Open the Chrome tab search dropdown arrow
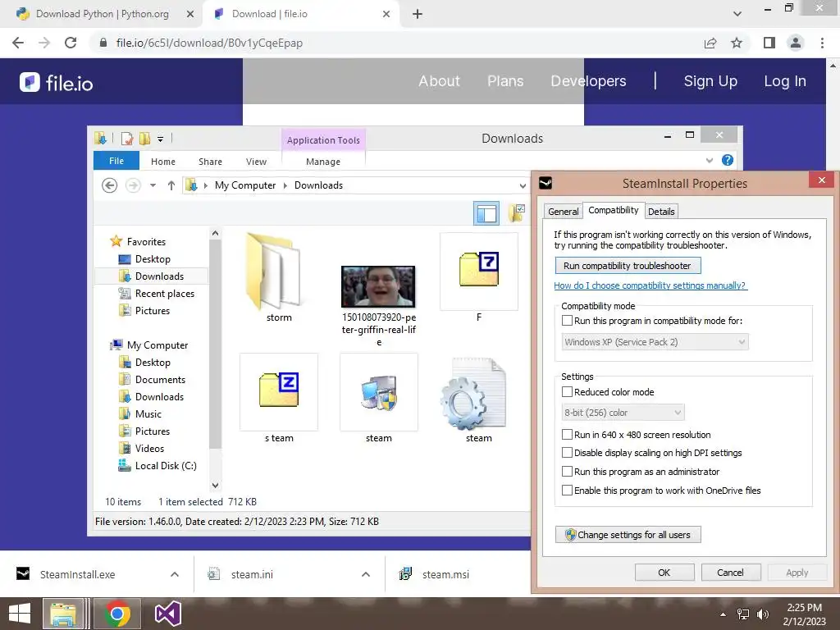 pos(737,14)
